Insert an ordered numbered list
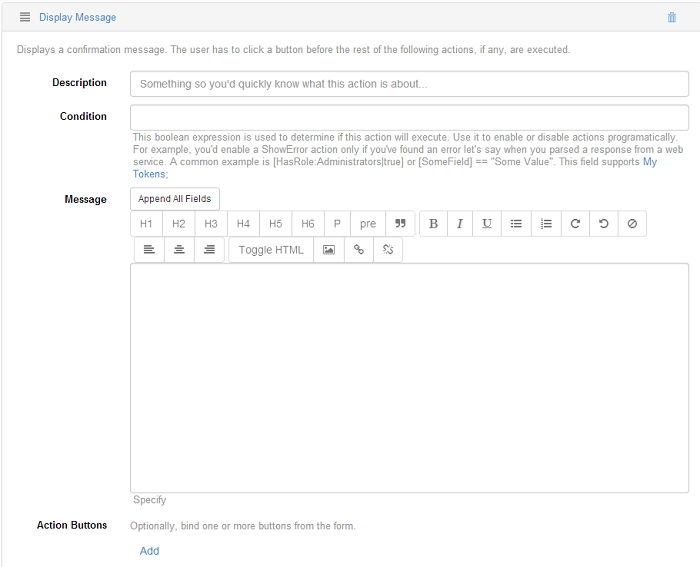This screenshot has width=700, height=567. pyautogui.click(x=546, y=224)
